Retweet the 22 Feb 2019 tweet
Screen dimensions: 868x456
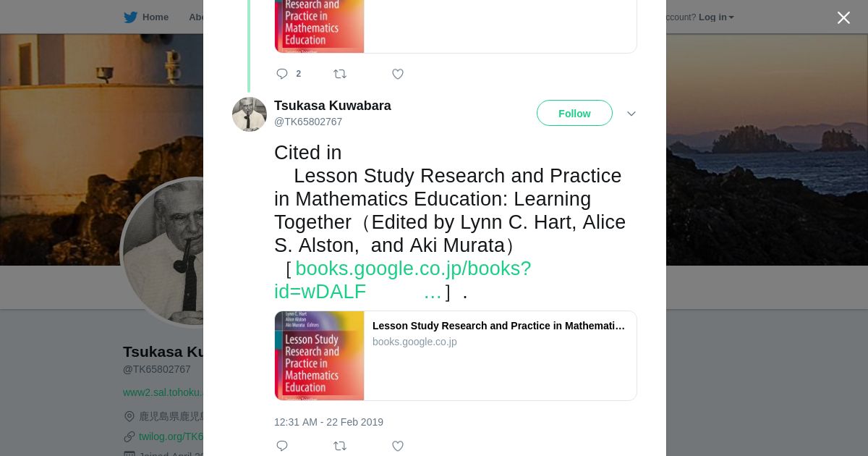point(340,446)
